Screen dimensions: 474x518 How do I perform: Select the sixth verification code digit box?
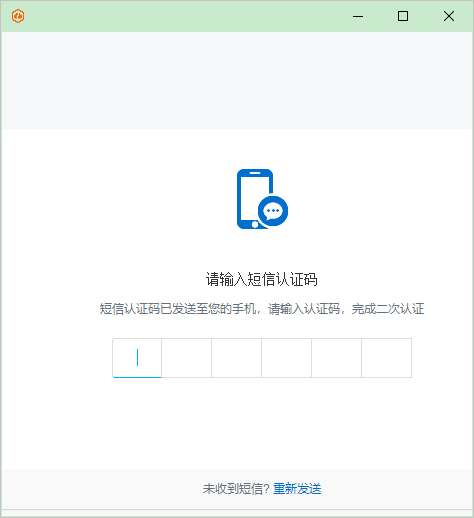387,358
